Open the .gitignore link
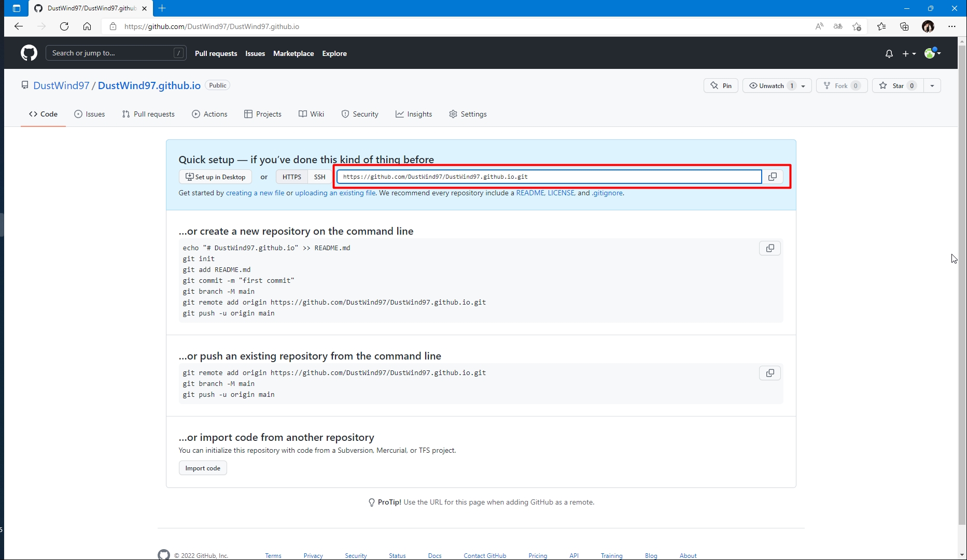 (x=607, y=193)
